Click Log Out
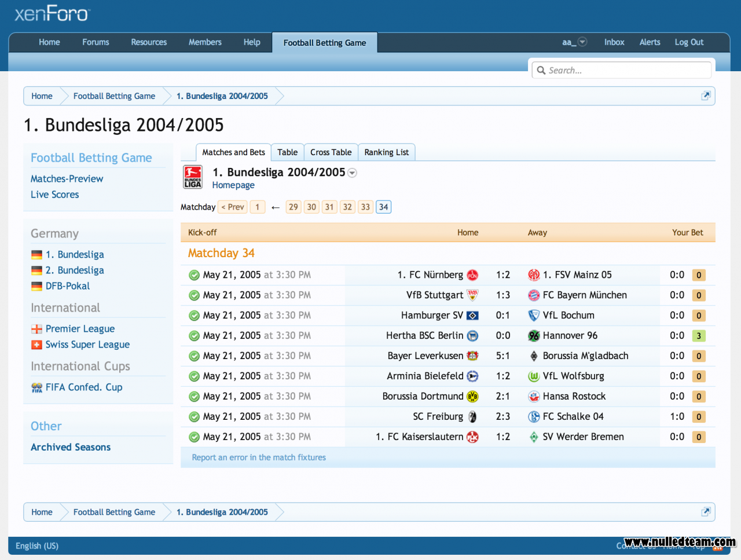Viewport: 741px width, 560px height. click(689, 42)
